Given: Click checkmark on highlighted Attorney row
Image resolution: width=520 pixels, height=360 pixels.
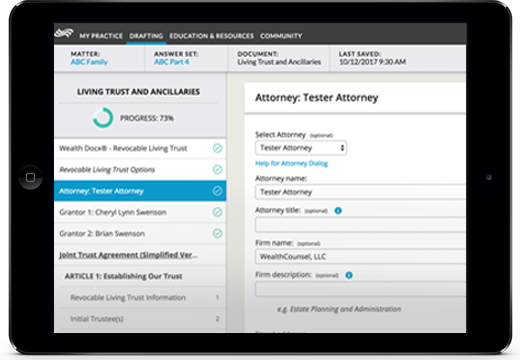Looking at the screenshot, I should pyautogui.click(x=217, y=191).
